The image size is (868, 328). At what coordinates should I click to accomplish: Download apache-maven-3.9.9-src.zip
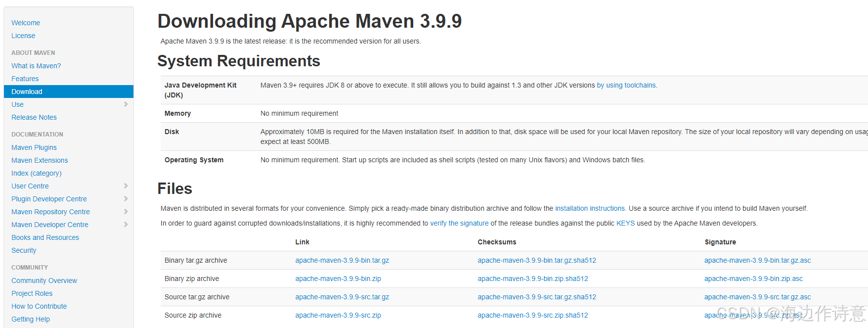click(338, 315)
